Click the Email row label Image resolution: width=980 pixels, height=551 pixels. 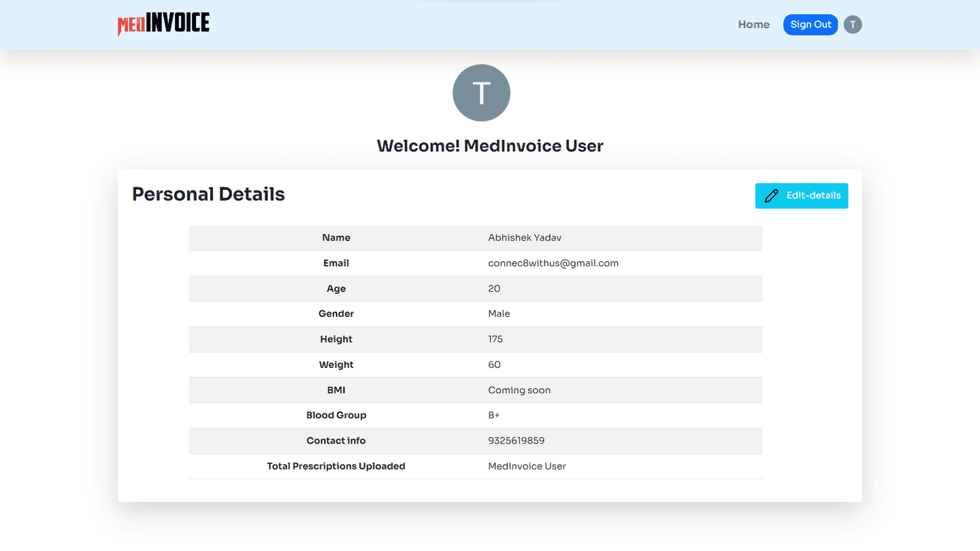[336, 263]
